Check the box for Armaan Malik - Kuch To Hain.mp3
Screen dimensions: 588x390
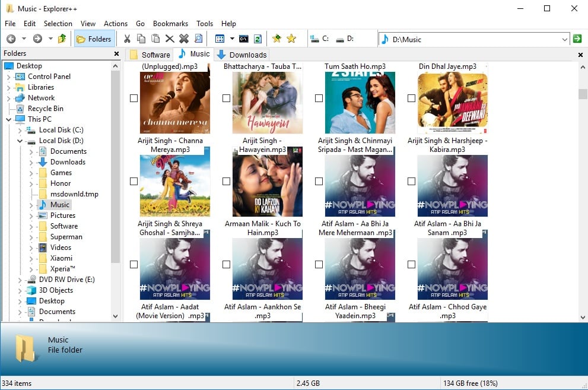tap(226, 182)
